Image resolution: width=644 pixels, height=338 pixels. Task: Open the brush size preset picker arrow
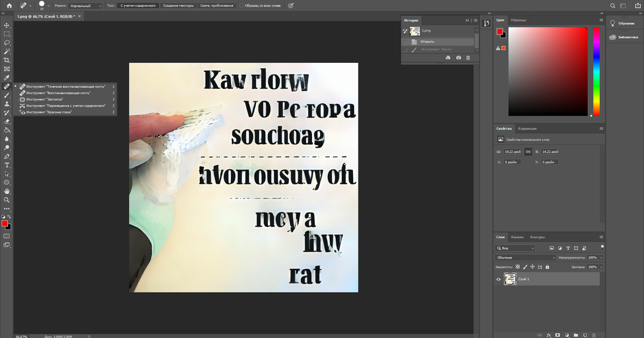point(48,5)
